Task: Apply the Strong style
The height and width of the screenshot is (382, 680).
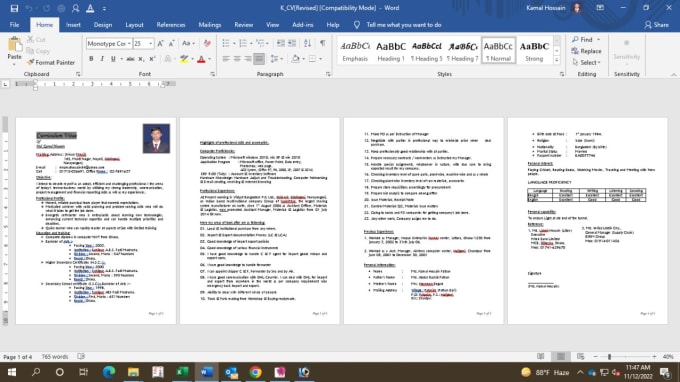Action: [534, 51]
